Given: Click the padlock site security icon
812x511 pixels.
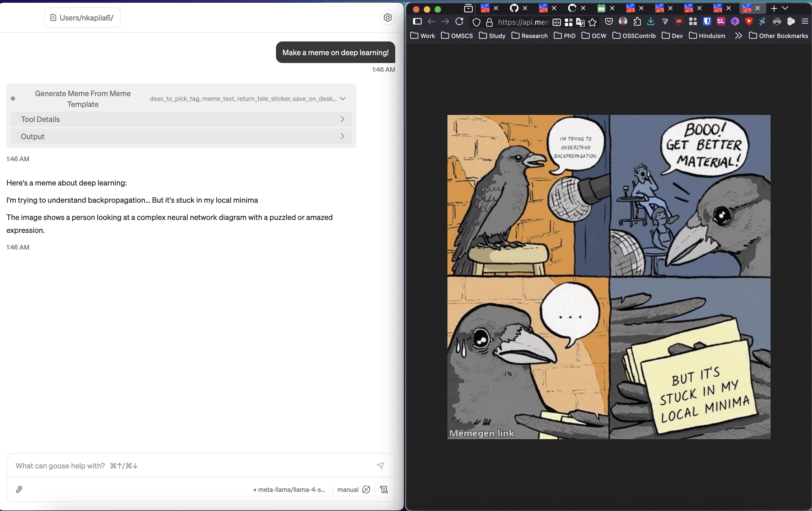Looking at the screenshot, I should tap(489, 22).
